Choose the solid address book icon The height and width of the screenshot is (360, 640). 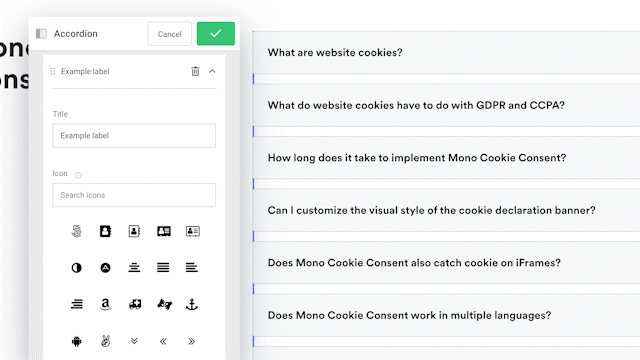(x=105, y=231)
